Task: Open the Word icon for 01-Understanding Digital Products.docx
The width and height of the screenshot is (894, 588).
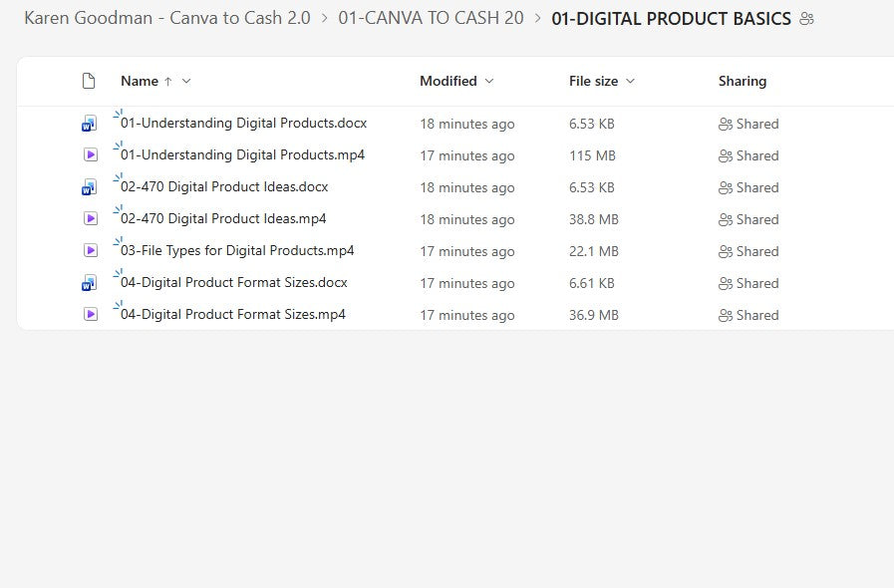Action: [90, 124]
